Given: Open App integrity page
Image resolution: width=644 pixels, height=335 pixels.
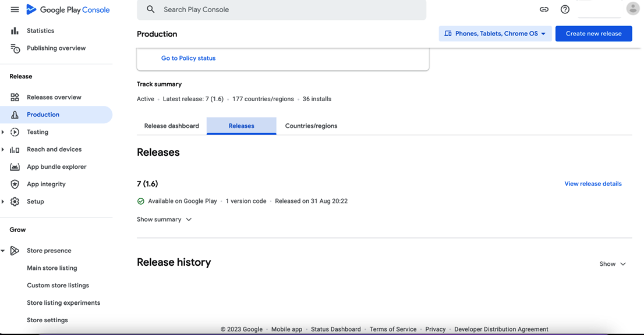Looking at the screenshot, I should (46, 184).
